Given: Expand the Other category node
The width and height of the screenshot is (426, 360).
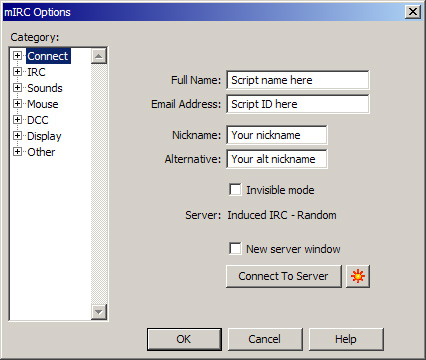Looking at the screenshot, I should [x=17, y=152].
